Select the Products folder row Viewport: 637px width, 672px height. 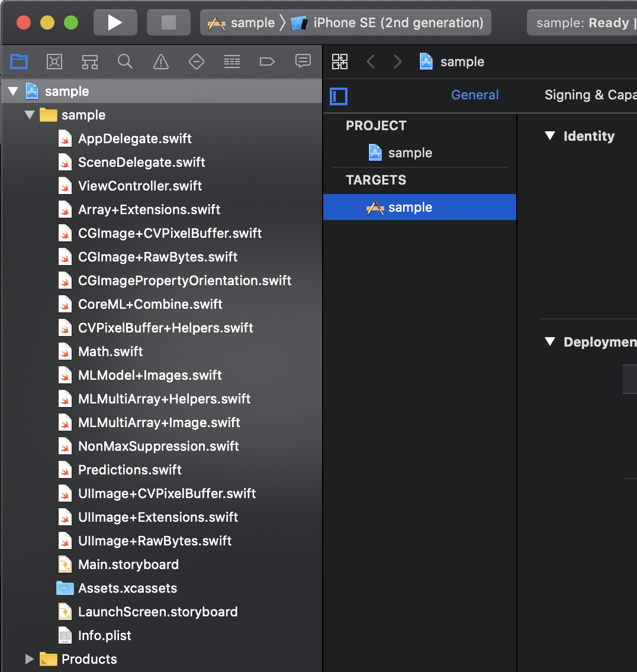click(162, 659)
